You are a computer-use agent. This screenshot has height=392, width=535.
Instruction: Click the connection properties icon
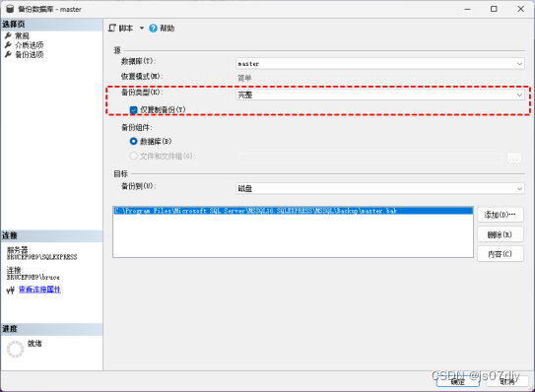click(11, 290)
